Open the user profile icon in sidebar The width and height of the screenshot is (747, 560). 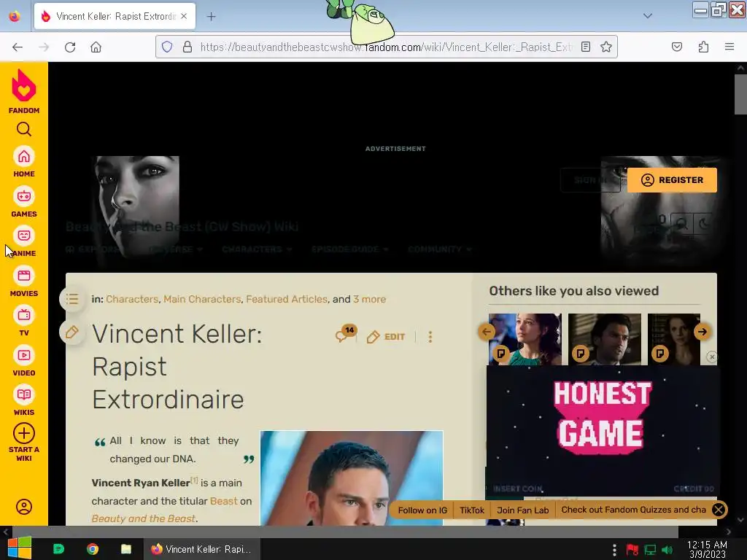click(24, 506)
